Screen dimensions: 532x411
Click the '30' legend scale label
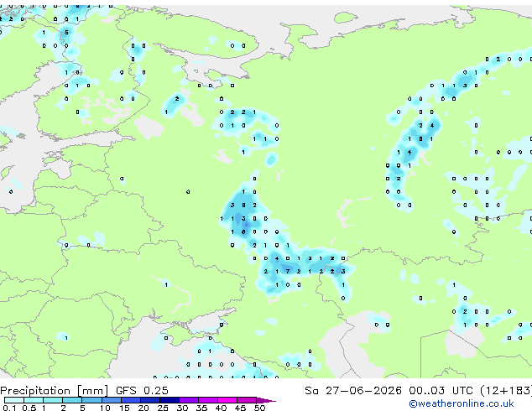[182, 408]
